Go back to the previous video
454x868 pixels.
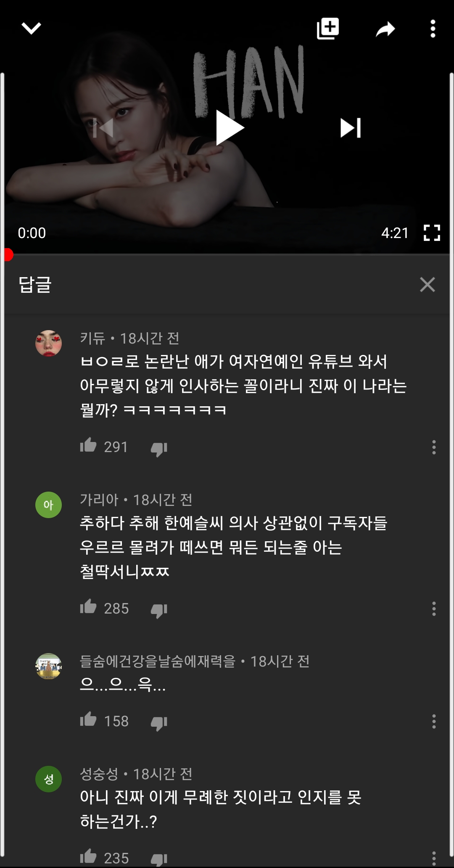tap(103, 128)
